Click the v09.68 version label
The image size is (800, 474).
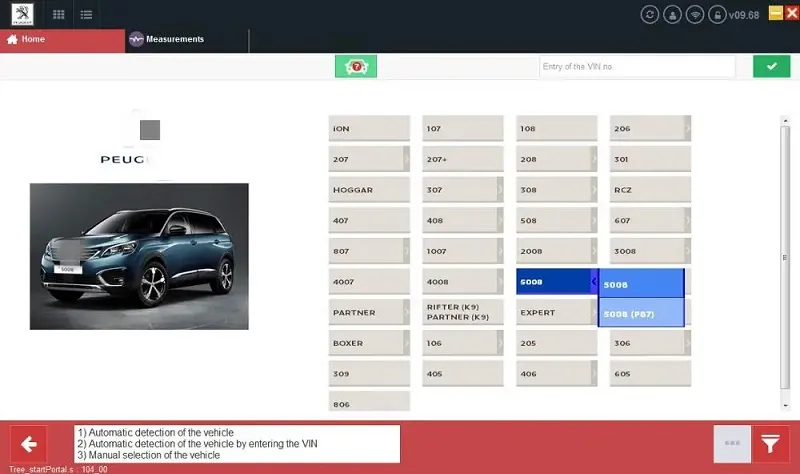coord(744,15)
